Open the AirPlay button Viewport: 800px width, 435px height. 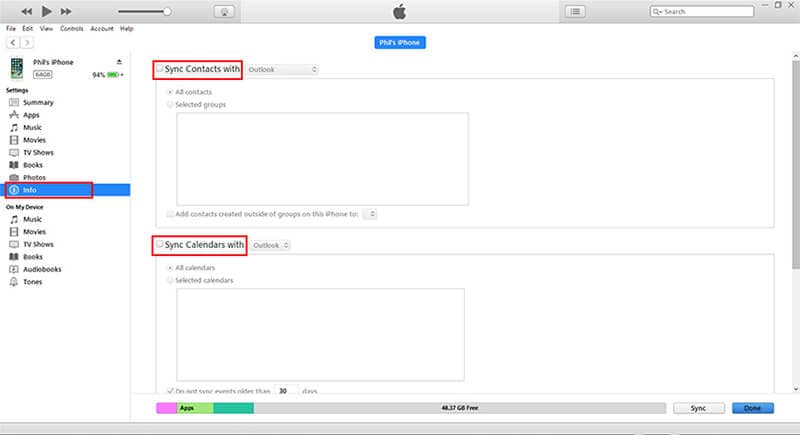pos(224,12)
